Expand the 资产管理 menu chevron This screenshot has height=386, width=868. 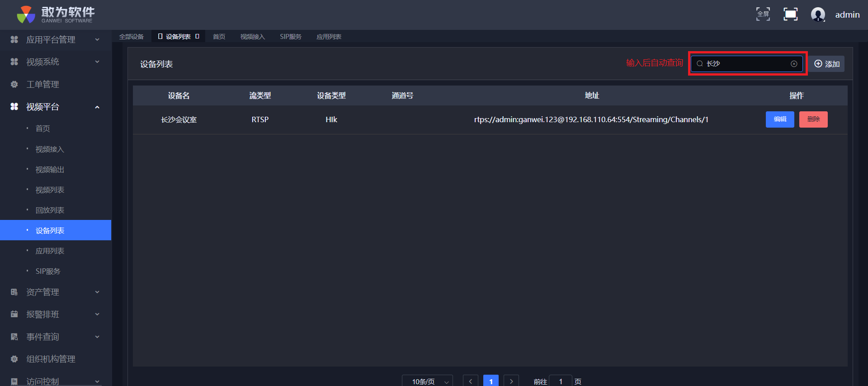[x=97, y=292]
